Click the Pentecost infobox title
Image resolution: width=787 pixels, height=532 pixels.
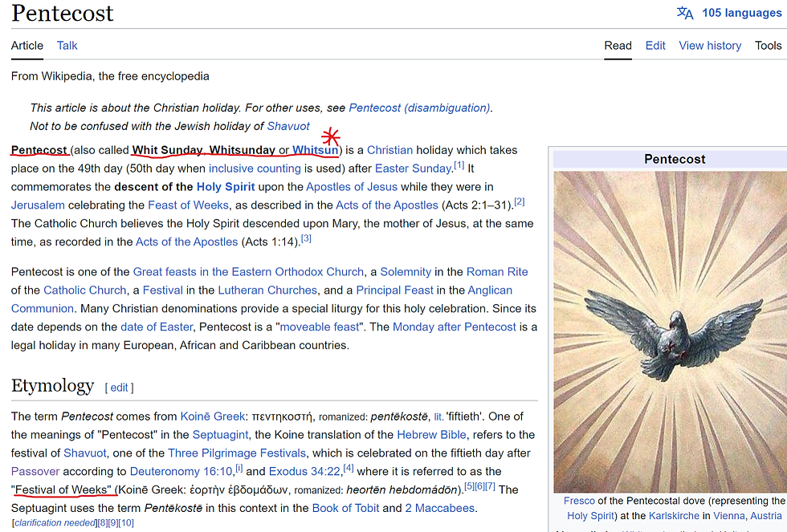[675, 160]
